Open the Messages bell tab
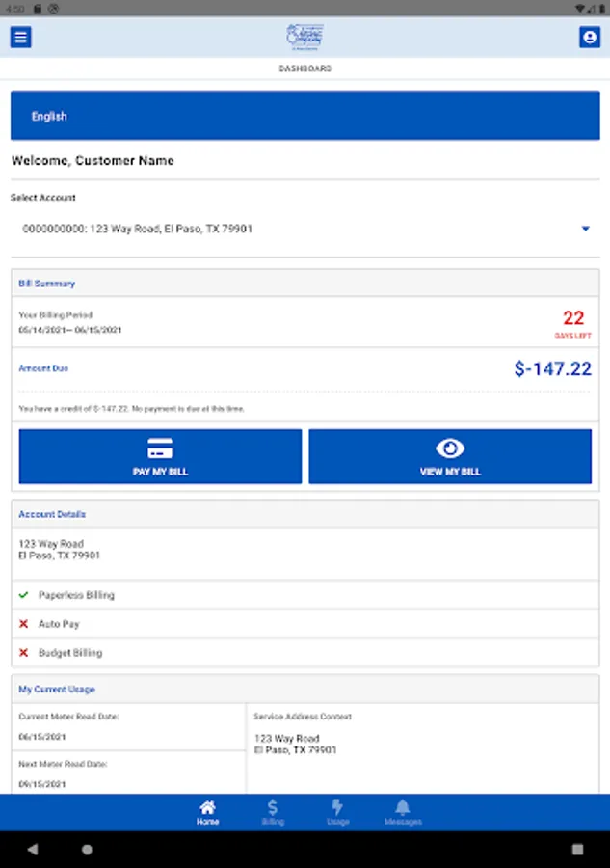Screen dimensions: 610x868 coord(403,813)
